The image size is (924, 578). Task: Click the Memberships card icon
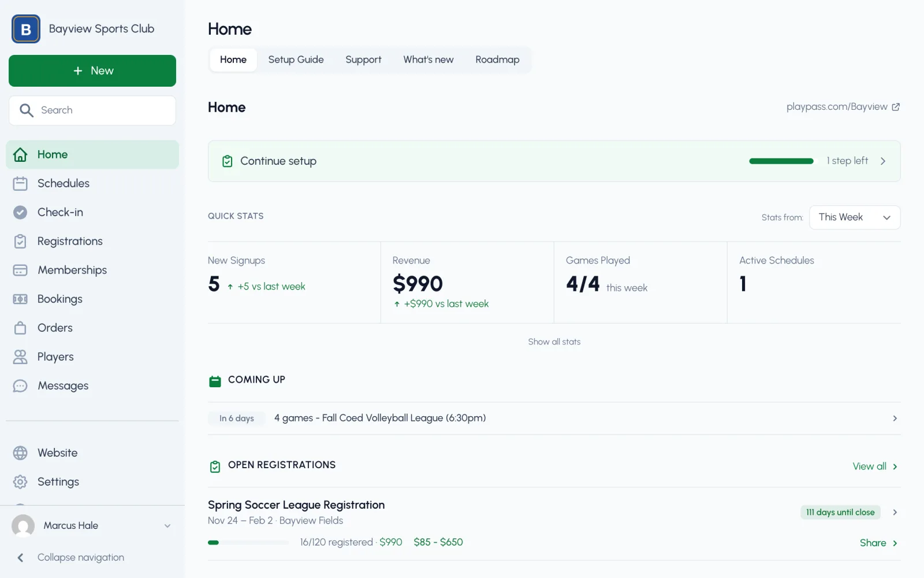pyautogui.click(x=20, y=270)
